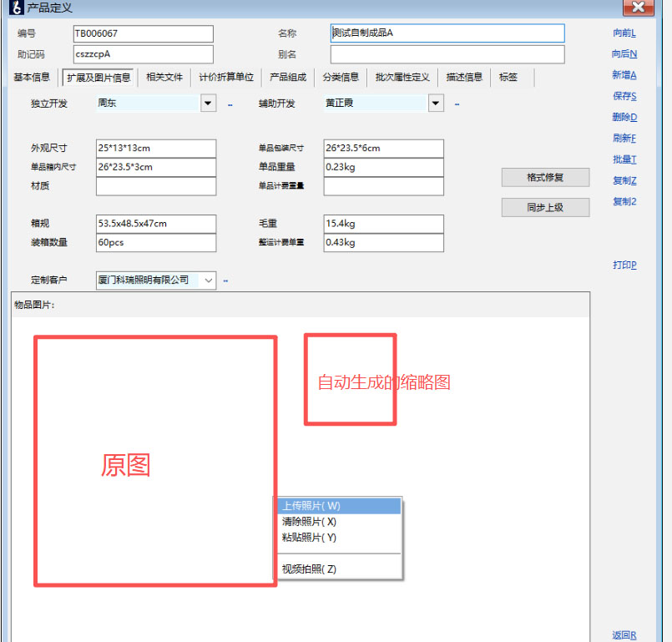Click the 保存S link

(624, 96)
